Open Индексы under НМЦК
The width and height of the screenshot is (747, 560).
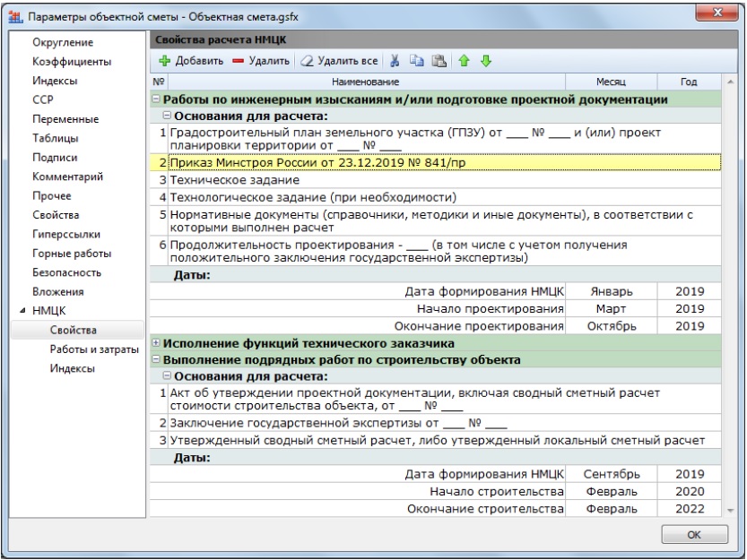73,368
